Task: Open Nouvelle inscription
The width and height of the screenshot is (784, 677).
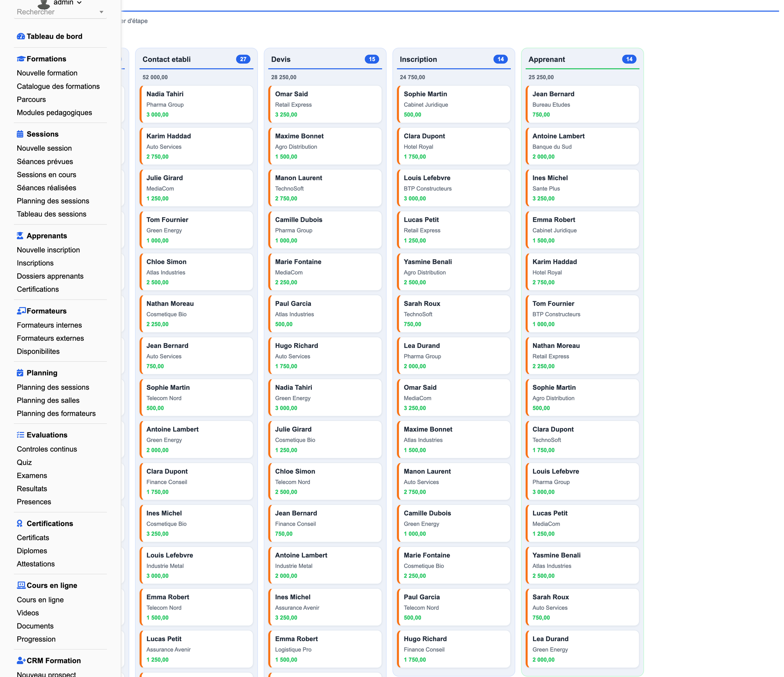Action: (48, 250)
